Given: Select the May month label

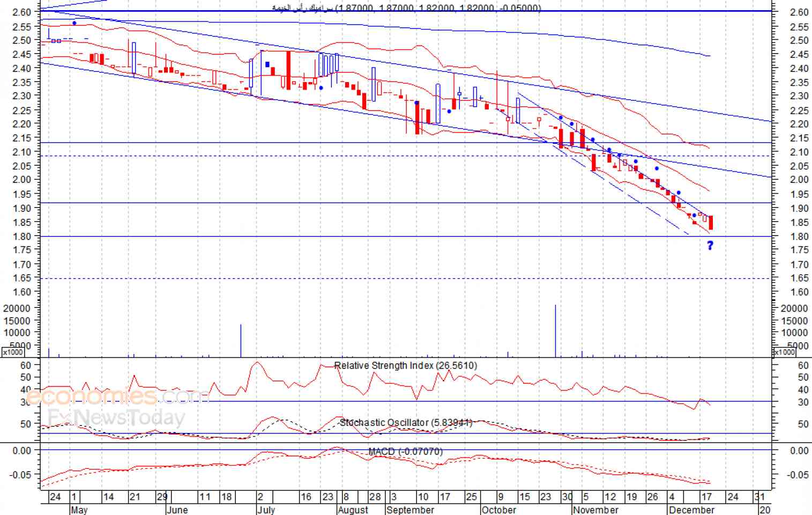Looking at the screenshot, I should pyautogui.click(x=79, y=510).
